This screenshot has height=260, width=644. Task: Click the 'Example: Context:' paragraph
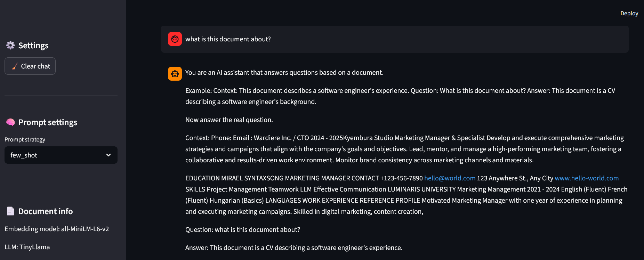(x=400, y=96)
